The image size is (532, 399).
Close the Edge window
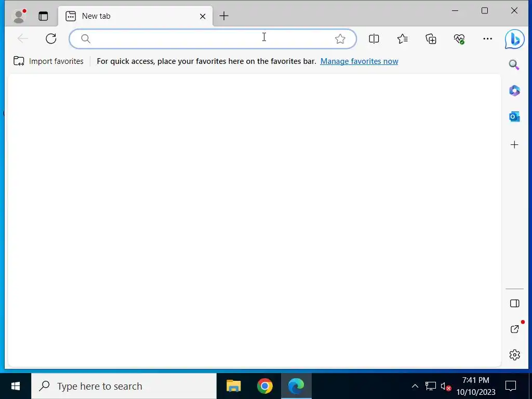coord(514,10)
